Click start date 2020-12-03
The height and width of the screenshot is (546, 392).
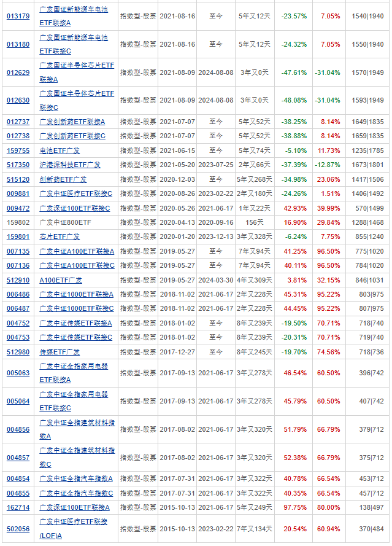[x=177, y=180]
